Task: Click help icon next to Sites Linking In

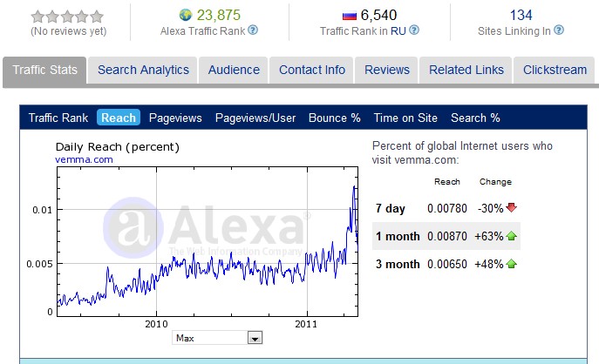Action: (x=559, y=30)
